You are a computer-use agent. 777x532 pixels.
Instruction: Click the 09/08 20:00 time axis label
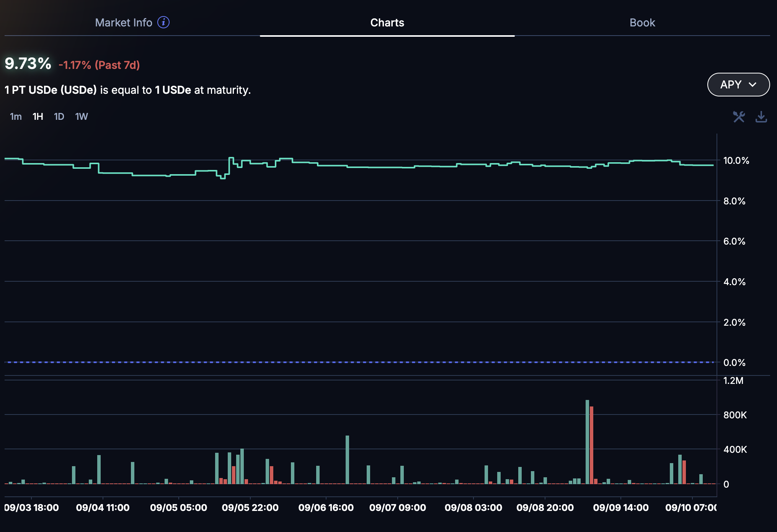[545, 508]
